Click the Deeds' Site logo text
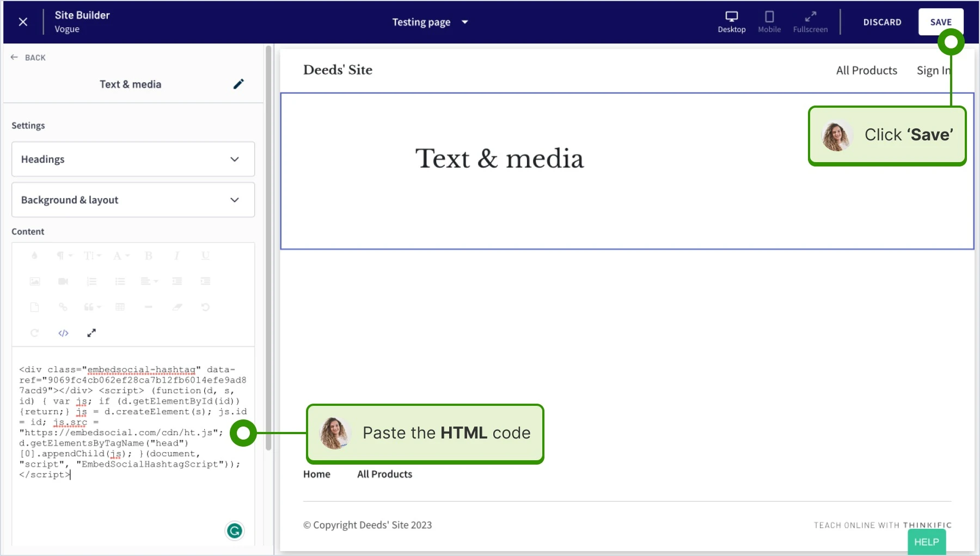The width and height of the screenshot is (980, 556). pyautogui.click(x=338, y=70)
